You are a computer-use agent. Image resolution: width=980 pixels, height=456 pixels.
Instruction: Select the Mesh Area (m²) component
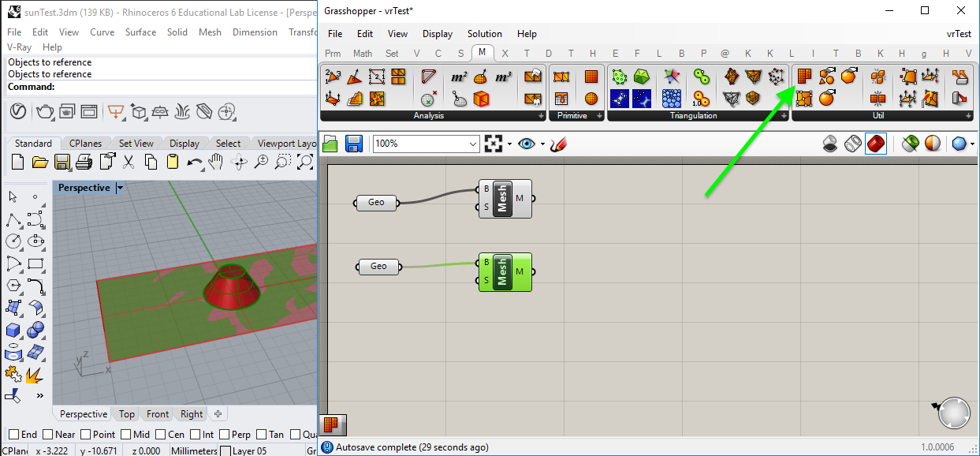459,77
